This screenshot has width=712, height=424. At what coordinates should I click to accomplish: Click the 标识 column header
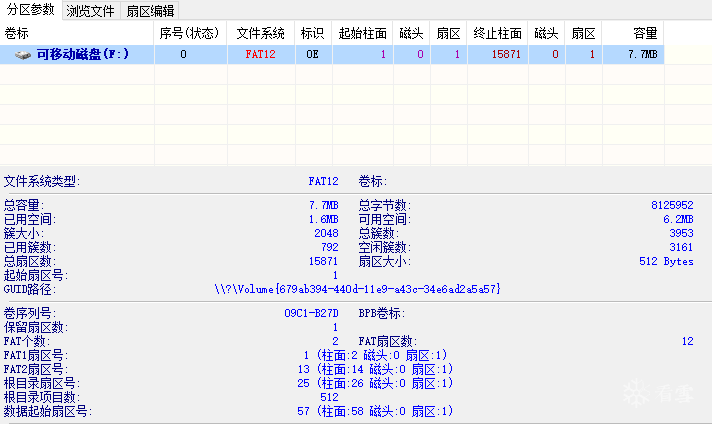click(x=313, y=33)
